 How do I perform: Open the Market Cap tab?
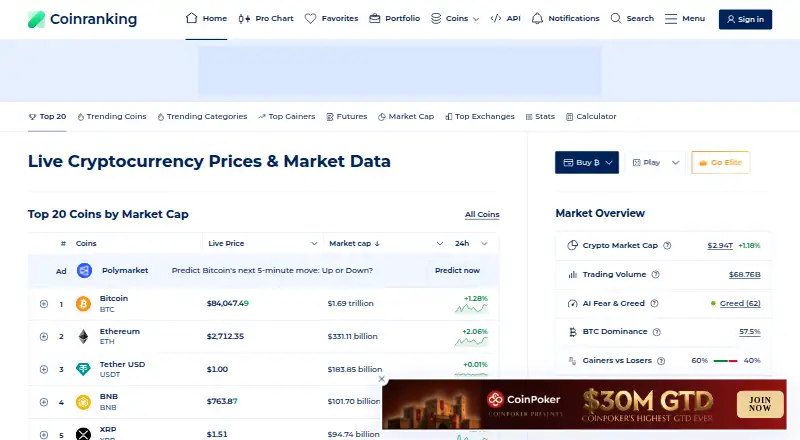(406, 116)
